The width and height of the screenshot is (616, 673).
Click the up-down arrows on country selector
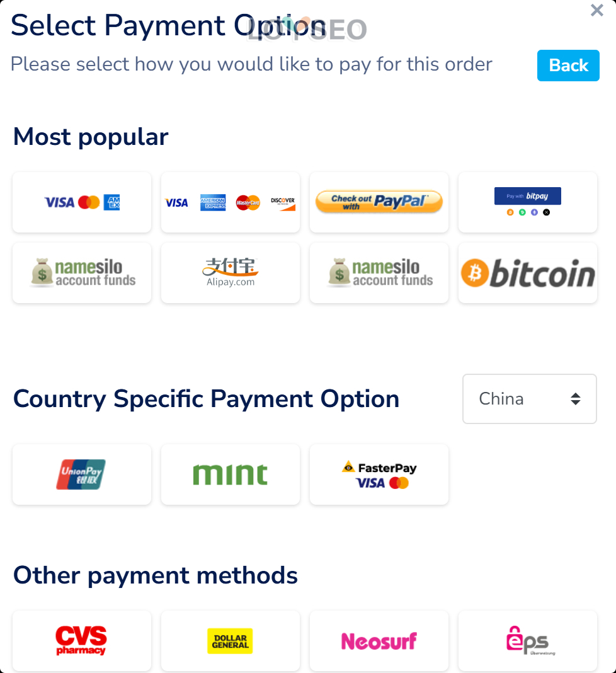click(x=575, y=399)
